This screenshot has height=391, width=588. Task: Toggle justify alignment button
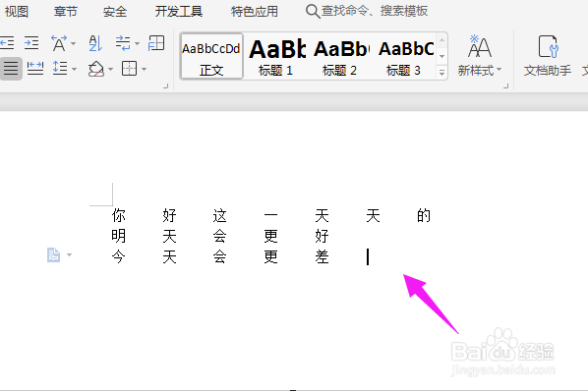pos(11,69)
